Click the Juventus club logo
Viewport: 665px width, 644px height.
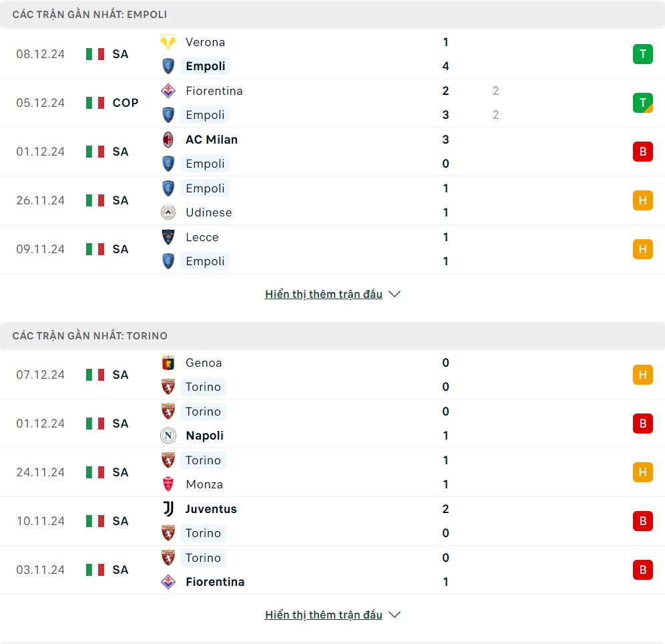point(168,509)
